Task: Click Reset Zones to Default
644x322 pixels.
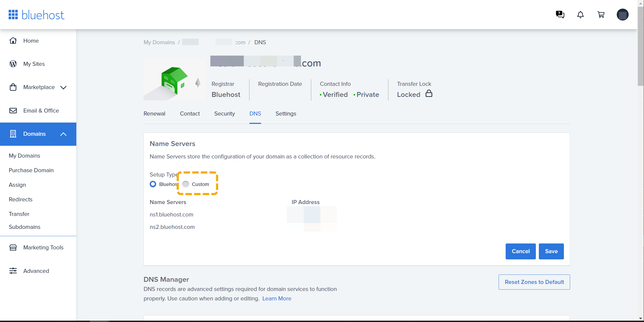Action: (534, 282)
